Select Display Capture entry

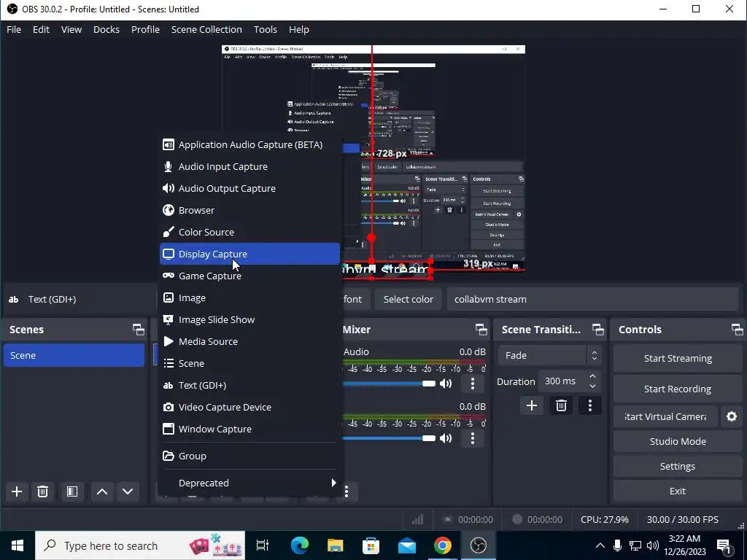tap(249, 254)
